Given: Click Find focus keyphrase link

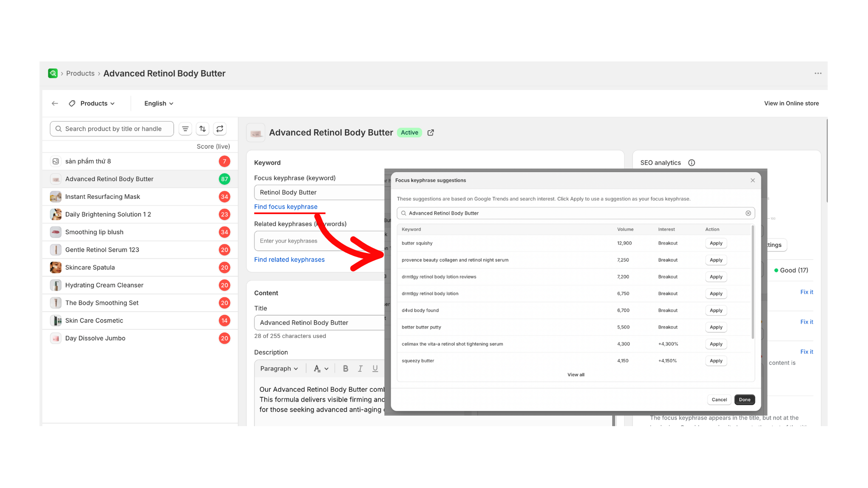Looking at the screenshot, I should [x=286, y=206].
